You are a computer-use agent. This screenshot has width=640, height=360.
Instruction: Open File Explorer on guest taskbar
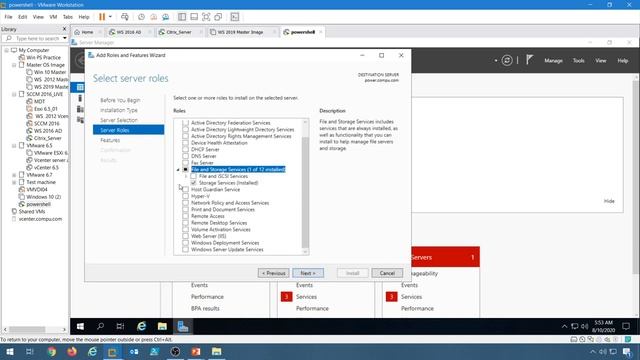tap(162, 327)
